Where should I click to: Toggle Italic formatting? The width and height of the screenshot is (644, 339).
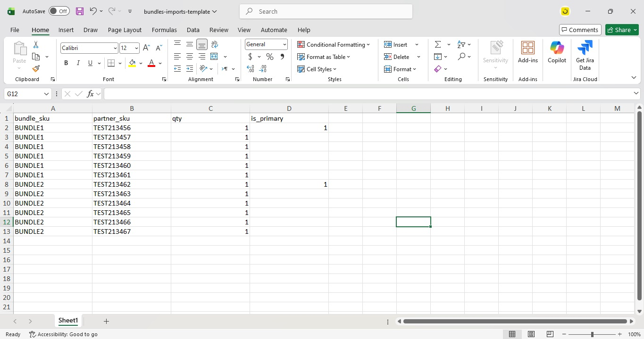coord(78,63)
